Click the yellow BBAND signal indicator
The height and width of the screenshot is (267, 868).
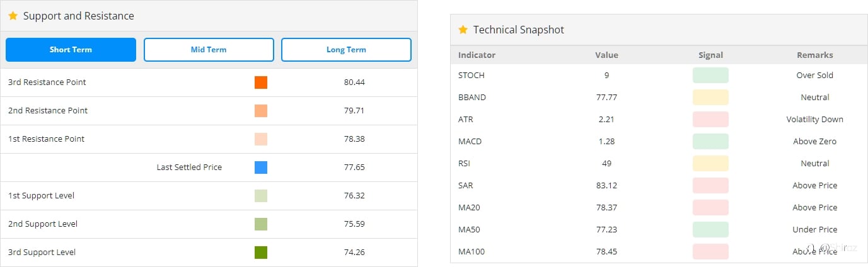[710, 98]
